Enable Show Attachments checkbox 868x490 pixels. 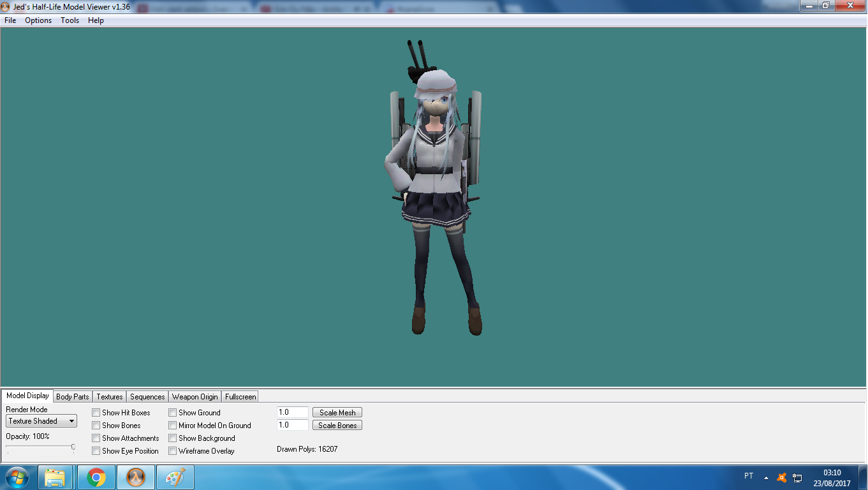pyautogui.click(x=96, y=438)
